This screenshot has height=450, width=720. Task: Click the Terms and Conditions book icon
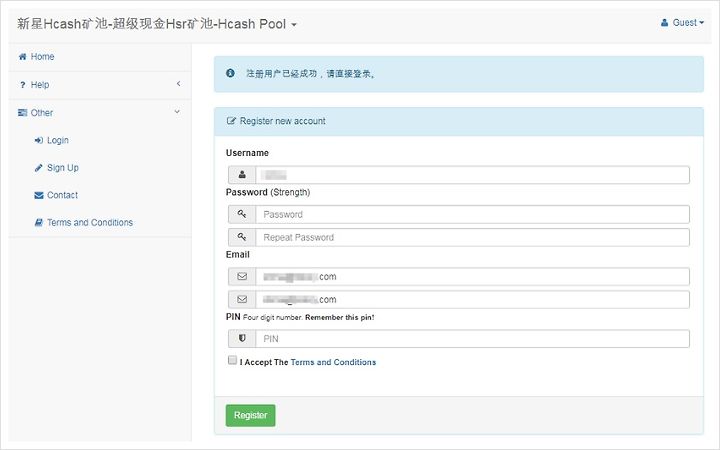[39, 223]
